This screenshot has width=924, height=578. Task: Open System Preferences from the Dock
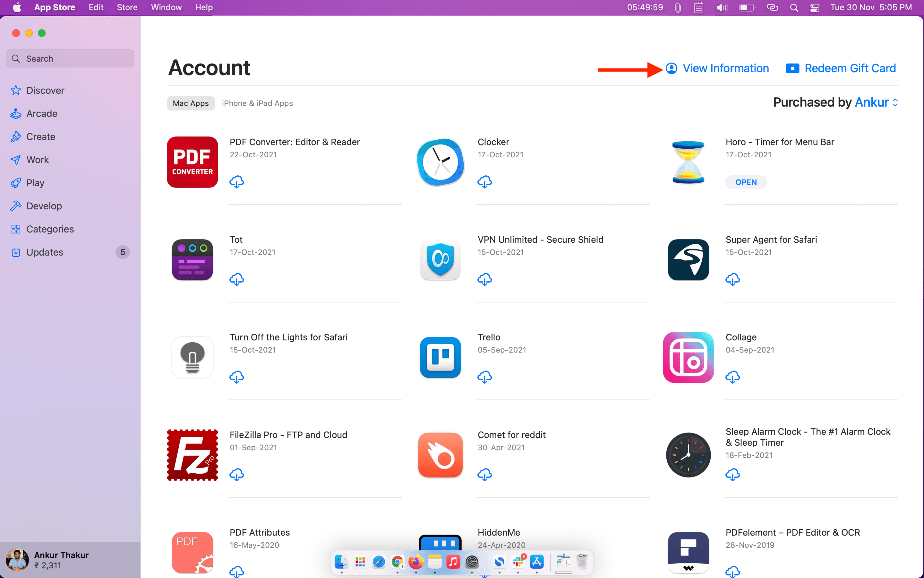(x=472, y=562)
